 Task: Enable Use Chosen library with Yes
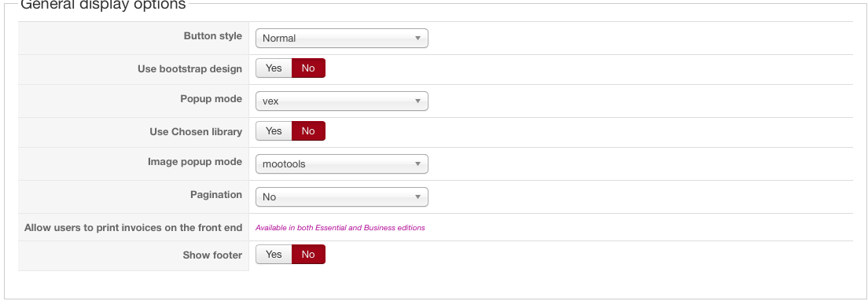[274, 131]
